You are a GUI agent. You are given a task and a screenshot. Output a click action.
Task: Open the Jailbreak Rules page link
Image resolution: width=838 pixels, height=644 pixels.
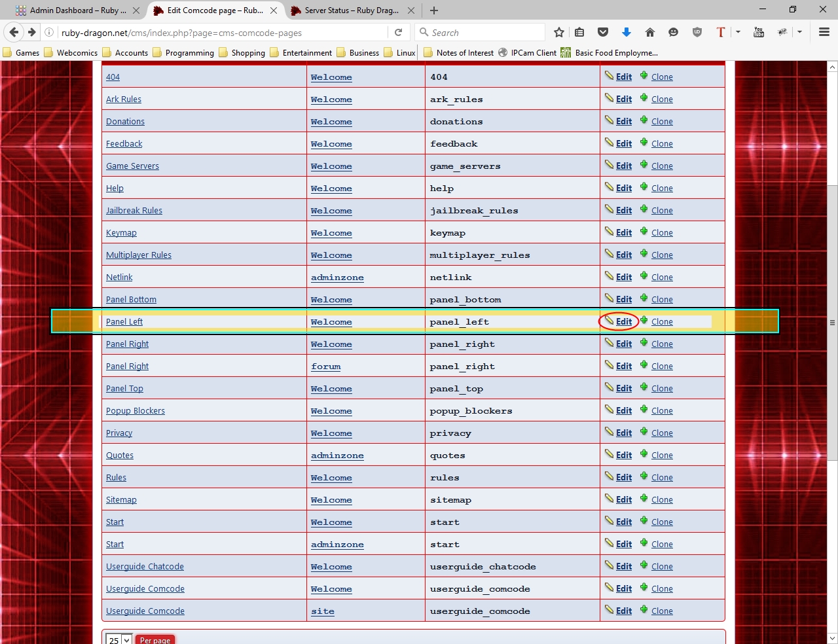(134, 211)
